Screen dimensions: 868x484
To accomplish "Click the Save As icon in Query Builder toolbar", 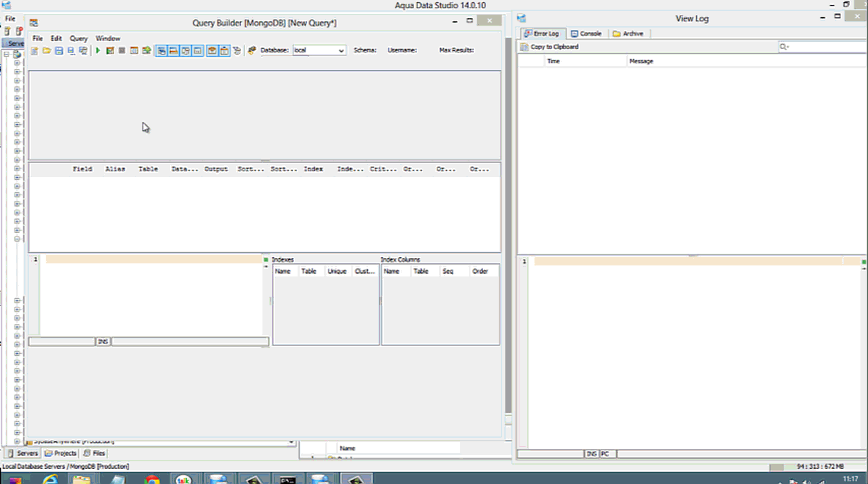I will (71, 50).
